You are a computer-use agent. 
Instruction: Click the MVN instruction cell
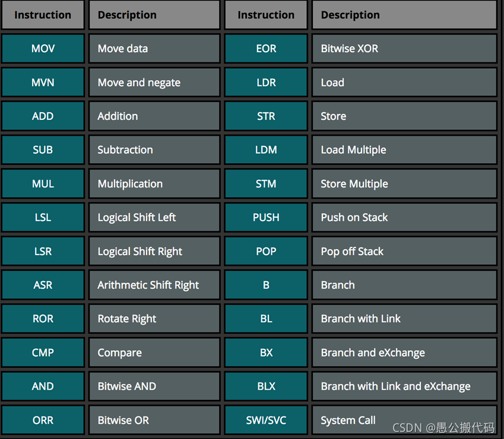click(x=43, y=82)
